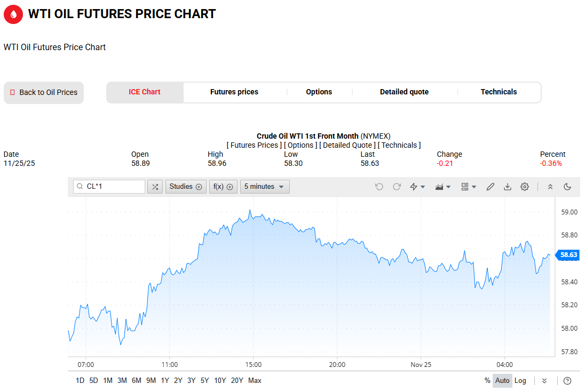Collapse the toolbar with double chevron up

point(550,187)
